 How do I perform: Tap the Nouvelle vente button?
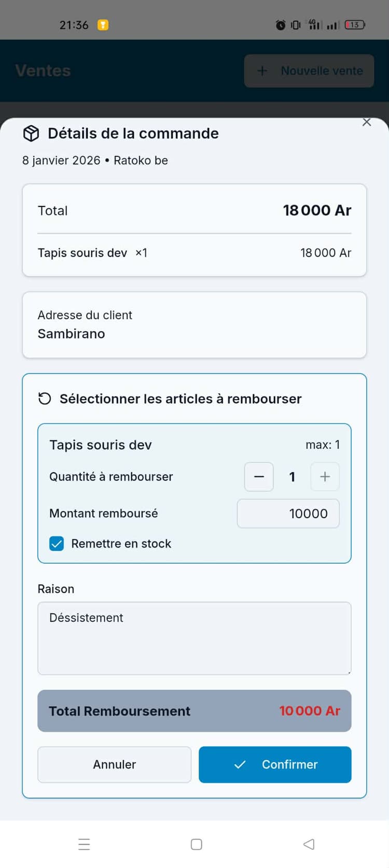(x=309, y=71)
